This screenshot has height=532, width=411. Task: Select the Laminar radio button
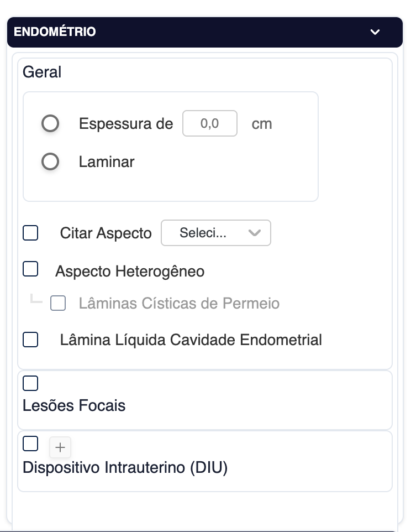tap(50, 162)
